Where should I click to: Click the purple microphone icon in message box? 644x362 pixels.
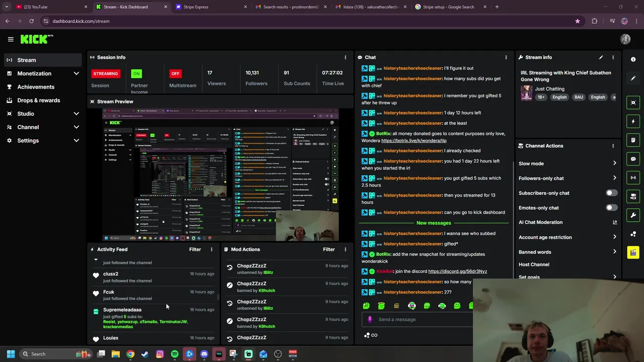370,319
